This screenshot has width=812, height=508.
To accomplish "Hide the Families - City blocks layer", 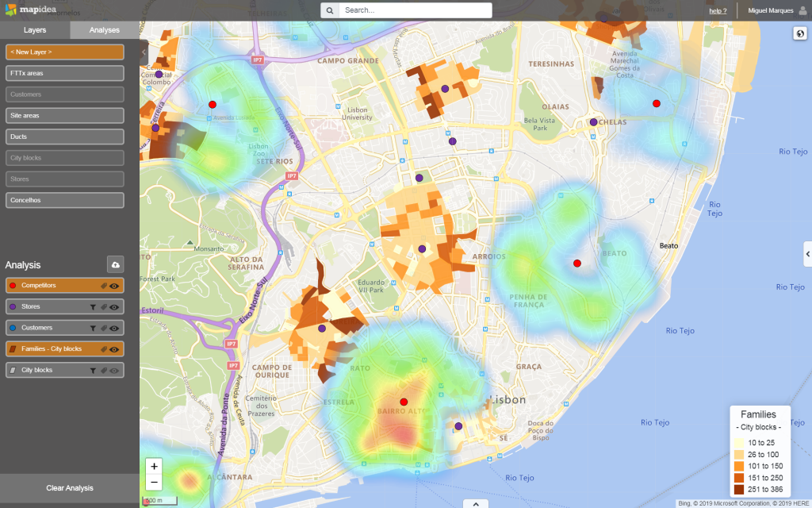I will 114,349.
